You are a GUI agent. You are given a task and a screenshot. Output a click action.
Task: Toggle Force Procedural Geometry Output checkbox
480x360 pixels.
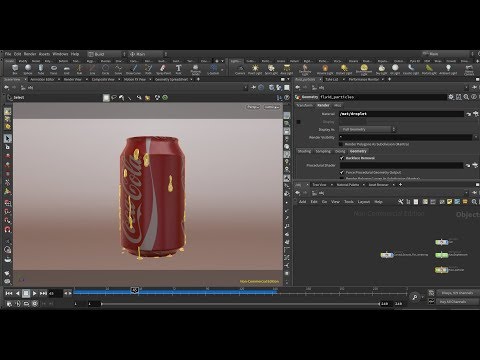pyautogui.click(x=342, y=172)
